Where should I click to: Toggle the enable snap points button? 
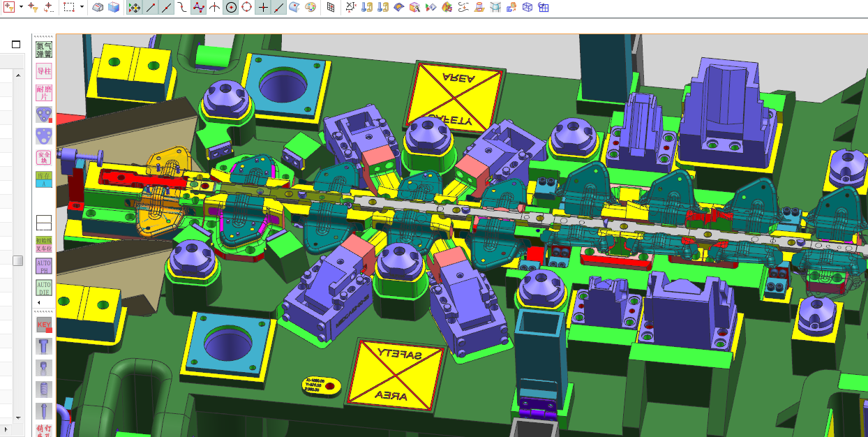134,8
